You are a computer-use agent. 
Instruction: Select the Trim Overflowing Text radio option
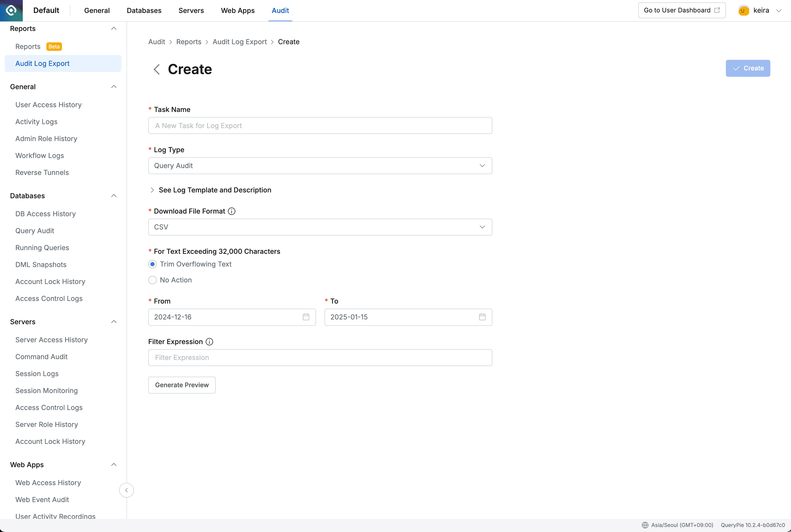tap(152, 264)
